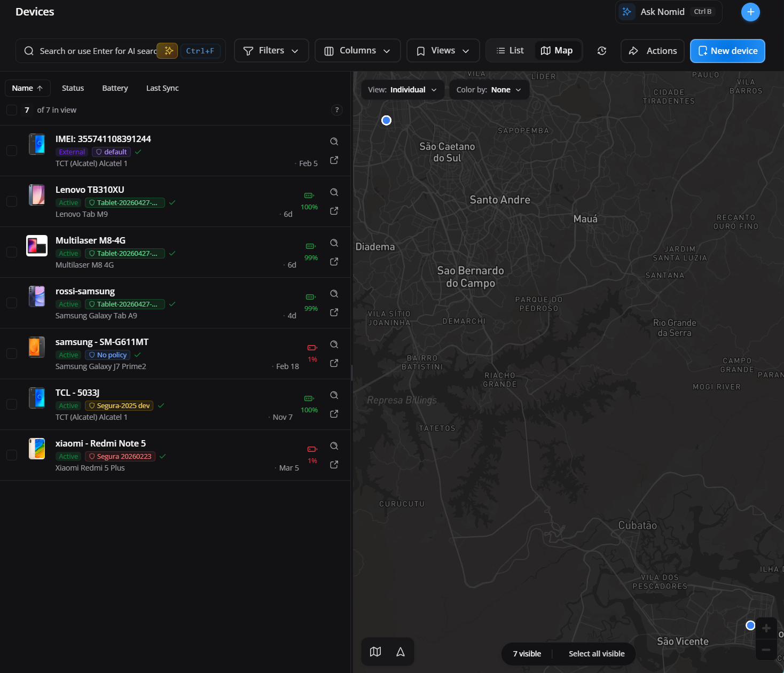Open the Filters dropdown
The height and width of the screenshot is (673, 784).
(x=271, y=51)
